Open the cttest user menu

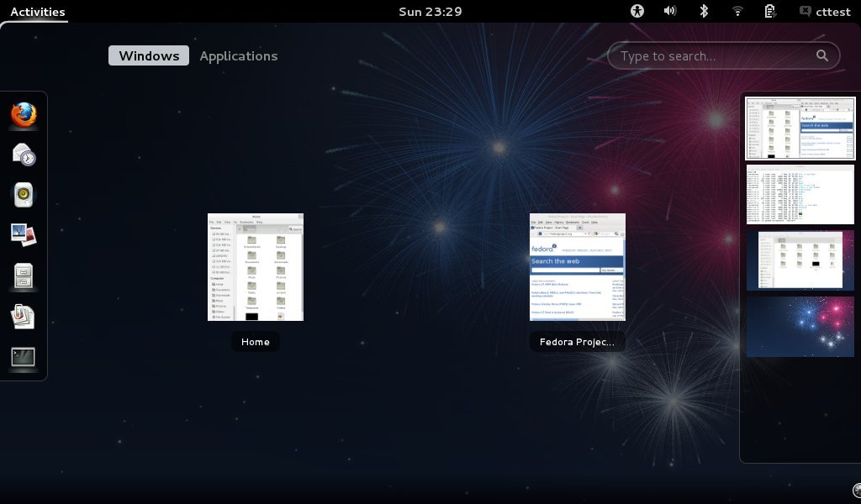pyautogui.click(x=827, y=11)
